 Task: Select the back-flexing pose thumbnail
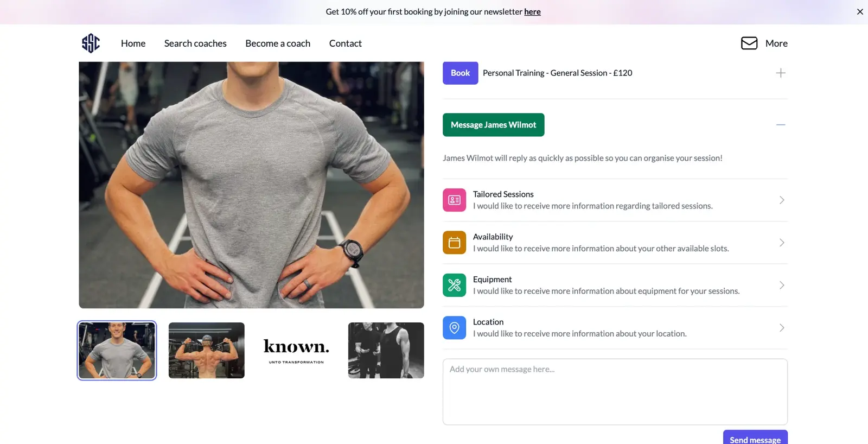207,350
